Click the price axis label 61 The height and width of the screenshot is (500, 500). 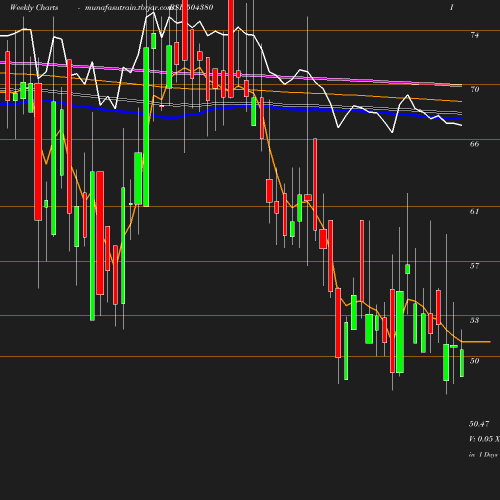click(x=475, y=211)
